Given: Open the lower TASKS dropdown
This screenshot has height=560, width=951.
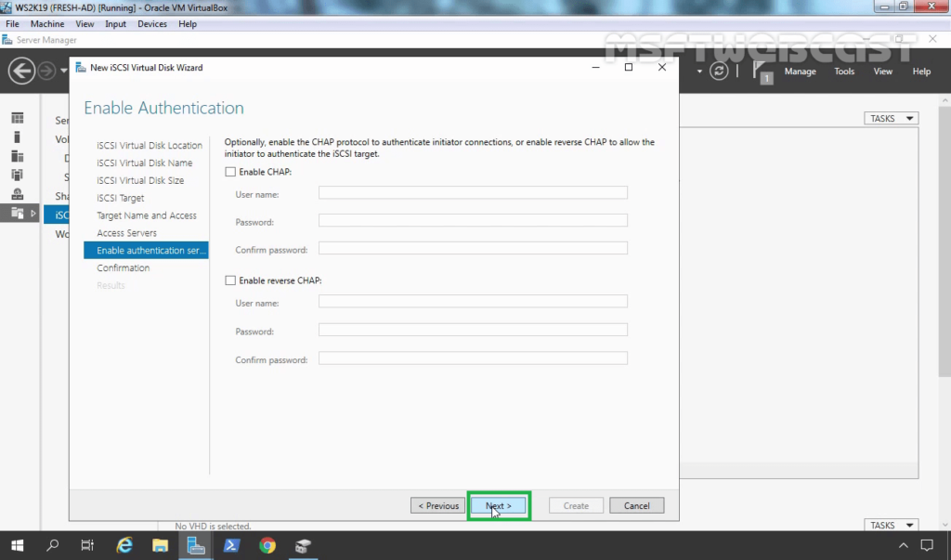Looking at the screenshot, I should coord(891,526).
